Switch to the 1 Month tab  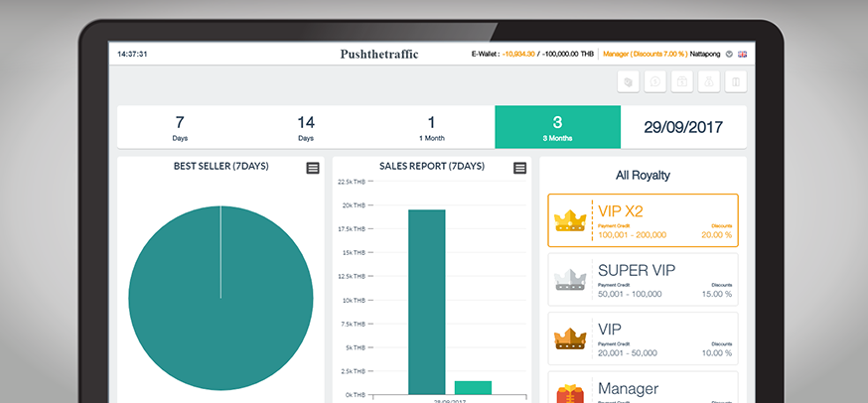[x=431, y=127]
